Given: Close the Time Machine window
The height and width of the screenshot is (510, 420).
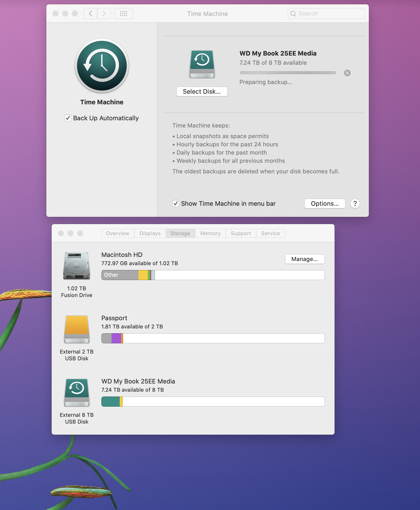Looking at the screenshot, I should click(56, 14).
